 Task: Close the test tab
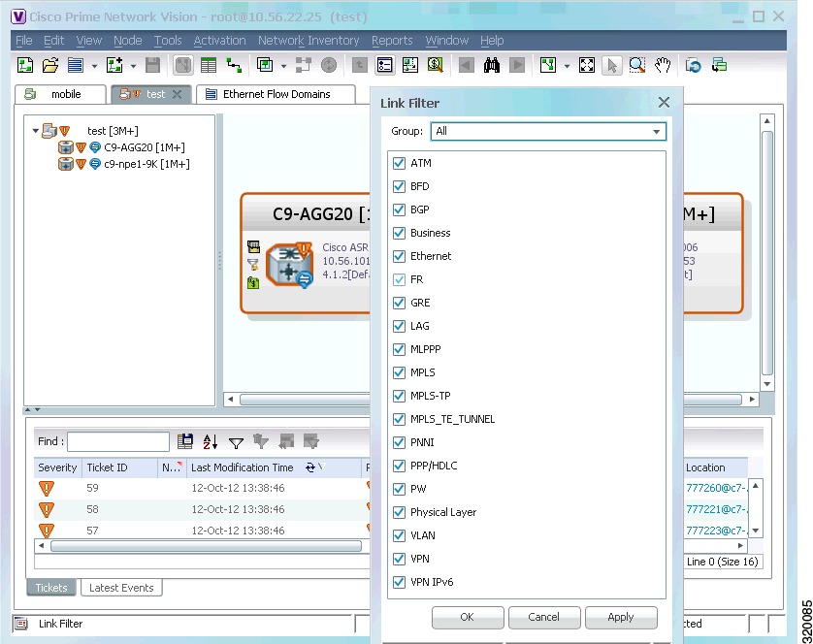coord(178,94)
